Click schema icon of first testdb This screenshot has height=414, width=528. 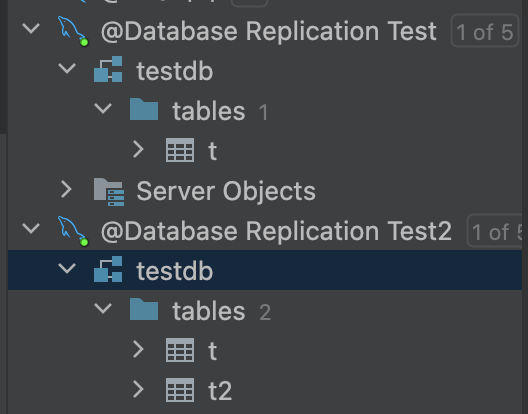tap(108, 70)
